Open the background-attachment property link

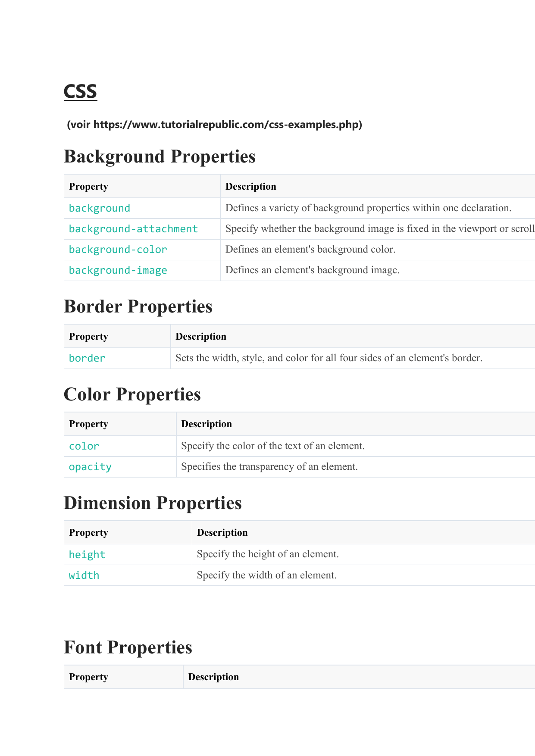click(x=133, y=229)
